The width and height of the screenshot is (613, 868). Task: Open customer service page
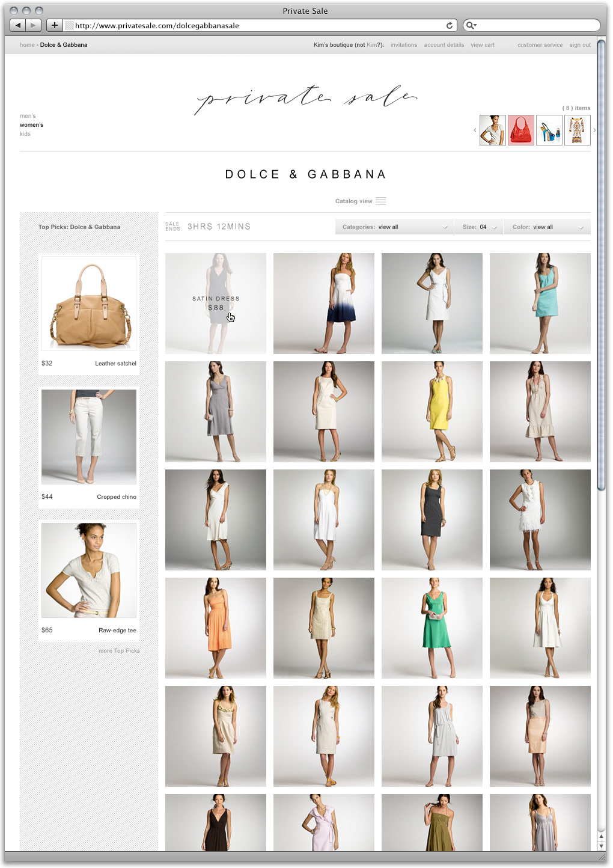pos(540,45)
